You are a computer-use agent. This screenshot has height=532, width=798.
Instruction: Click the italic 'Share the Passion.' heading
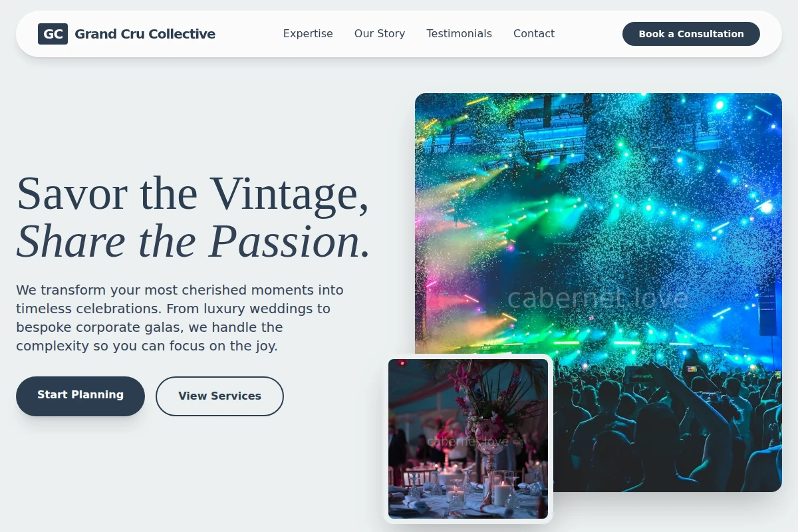pos(194,241)
